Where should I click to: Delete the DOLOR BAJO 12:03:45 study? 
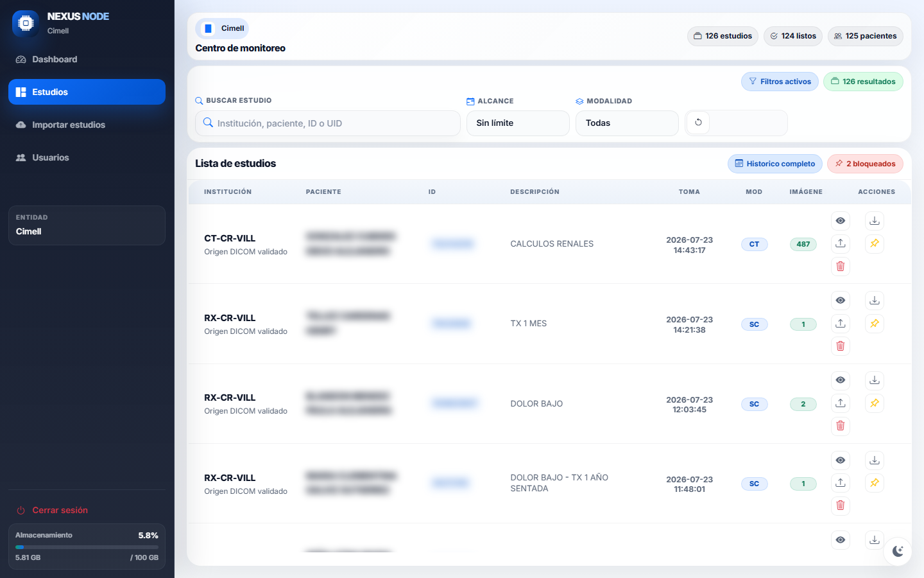coord(841,426)
